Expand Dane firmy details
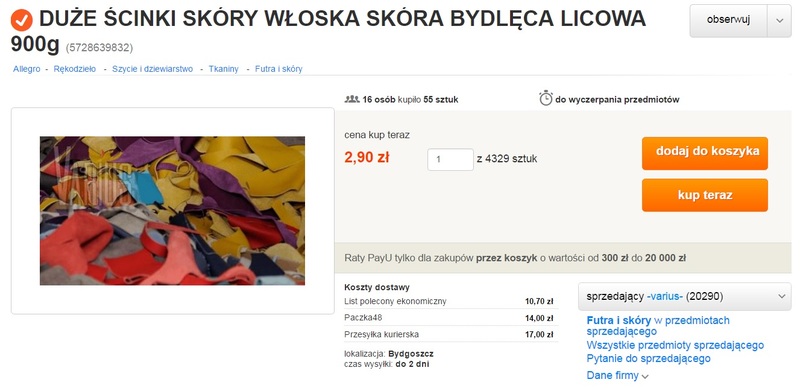 click(x=617, y=376)
